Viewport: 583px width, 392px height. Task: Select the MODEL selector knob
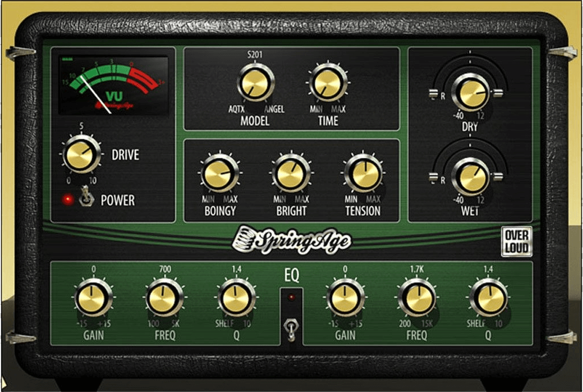click(256, 82)
